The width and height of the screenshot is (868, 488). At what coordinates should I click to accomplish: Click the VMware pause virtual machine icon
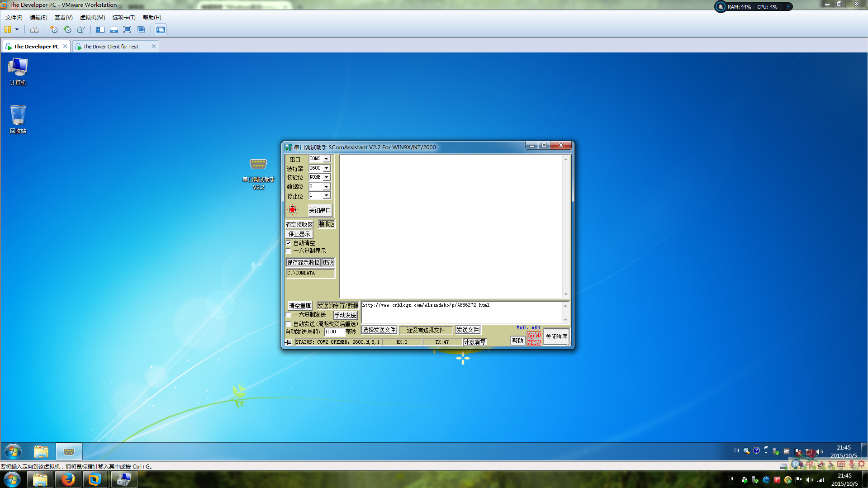click(x=8, y=29)
